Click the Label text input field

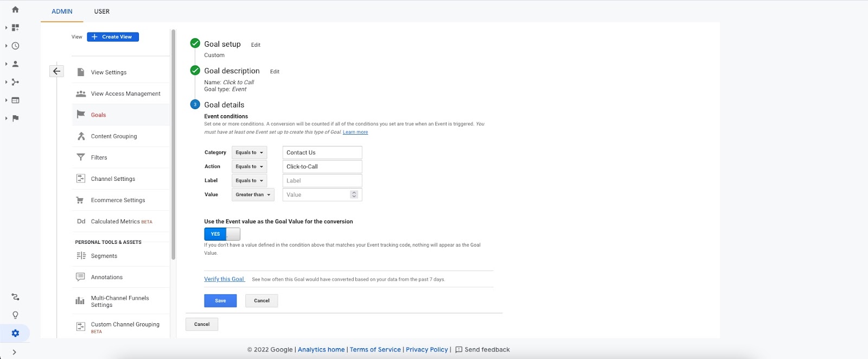pyautogui.click(x=322, y=181)
